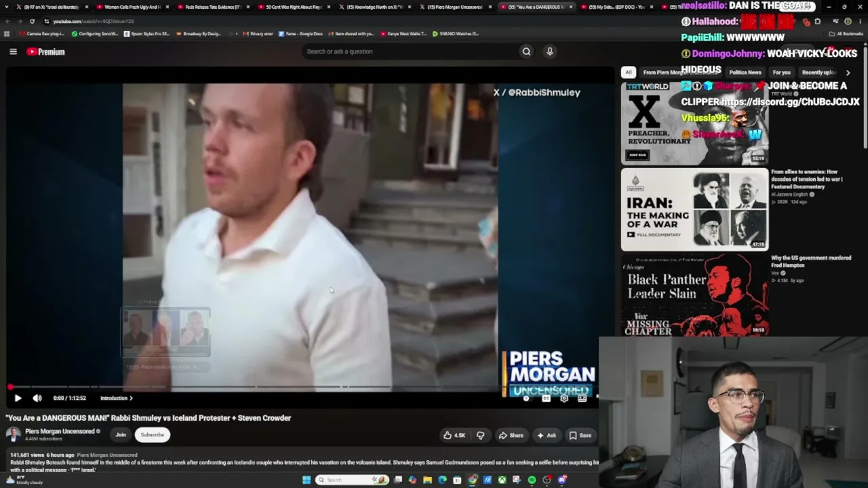Open the 'Broadway By Design' bookmark

(199, 33)
